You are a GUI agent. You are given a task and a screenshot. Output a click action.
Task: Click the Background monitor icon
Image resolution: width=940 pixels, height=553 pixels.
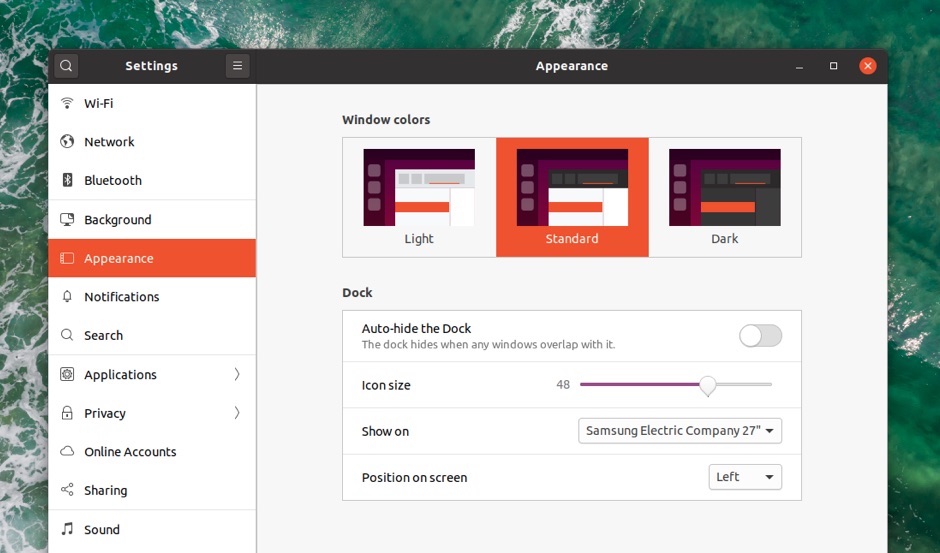click(67, 220)
